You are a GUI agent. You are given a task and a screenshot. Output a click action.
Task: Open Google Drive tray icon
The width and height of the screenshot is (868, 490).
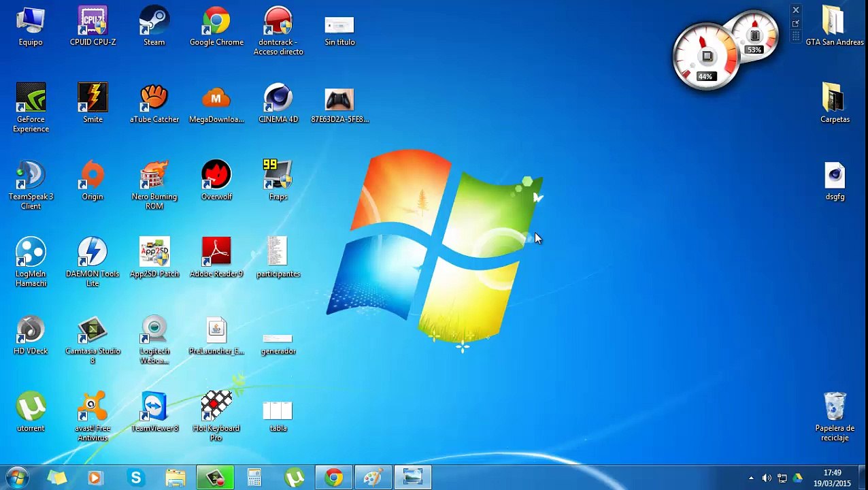[x=797, y=478]
